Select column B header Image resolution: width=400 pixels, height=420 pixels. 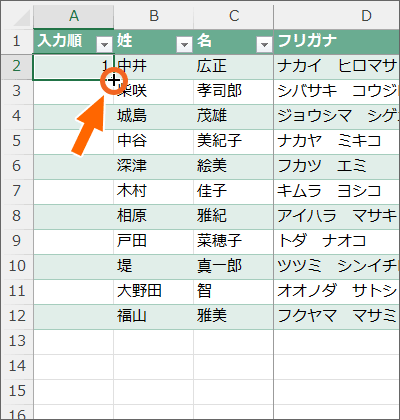(x=154, y=16)
